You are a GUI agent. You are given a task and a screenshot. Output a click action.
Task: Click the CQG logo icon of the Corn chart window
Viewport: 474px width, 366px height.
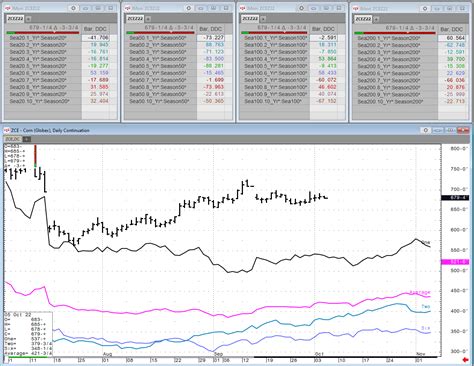tap(7, 130)
